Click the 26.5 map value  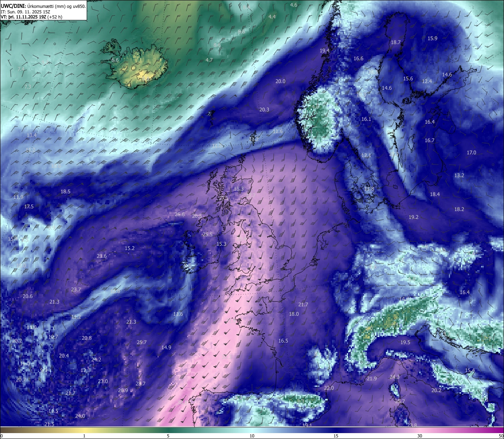coord(197,216)
